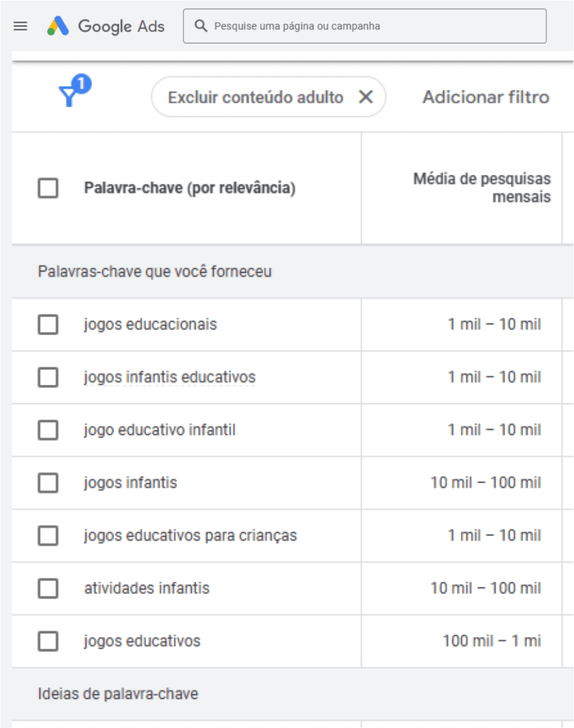Viewport: 574px width, 728px height.
Task: Check jogos educativos para crianças
Action: (48, 536)
